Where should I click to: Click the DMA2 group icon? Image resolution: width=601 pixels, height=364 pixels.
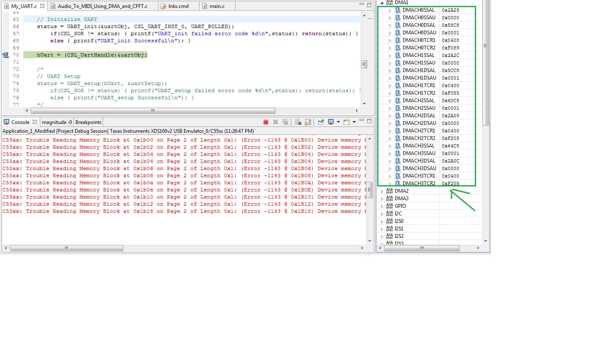(x=389, y=191)
